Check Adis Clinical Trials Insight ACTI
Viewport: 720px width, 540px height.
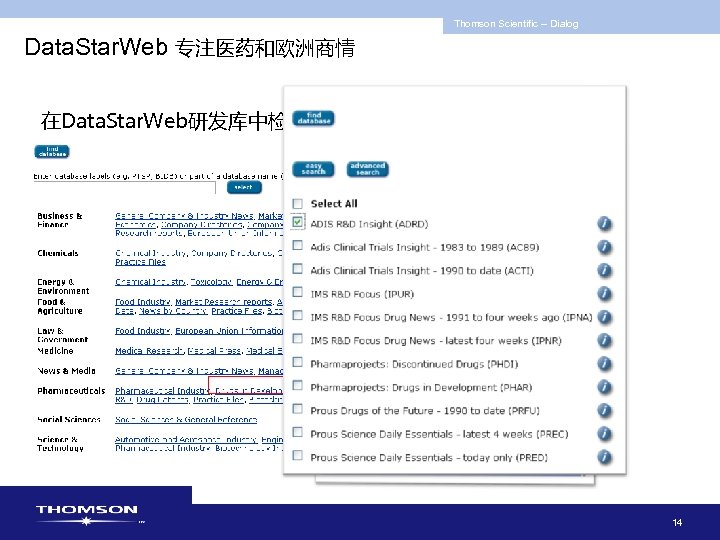tap(298, 269)
